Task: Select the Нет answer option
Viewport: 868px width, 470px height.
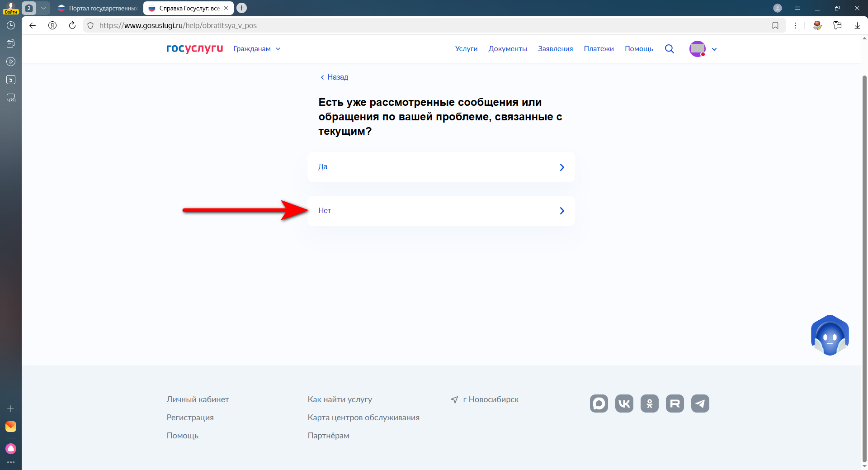Action: [441, 211]
